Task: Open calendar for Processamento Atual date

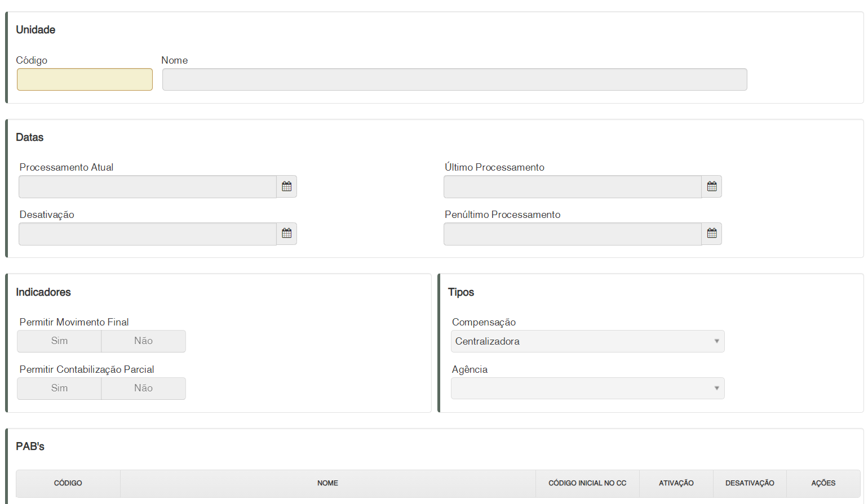Action: [287, 186]
